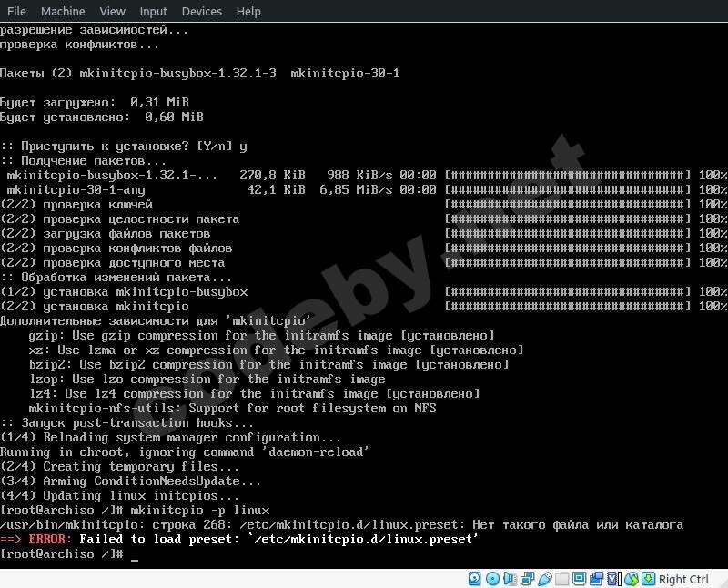Click the display settings status icon
728x588 pixels.
tap(579, 578)
